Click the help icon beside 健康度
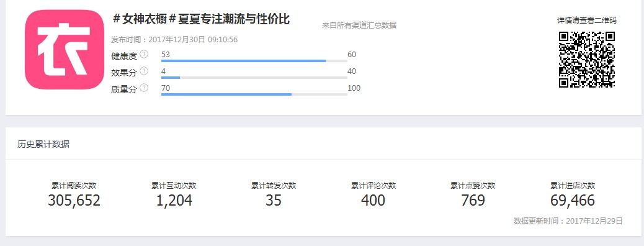The width and height of the screenshot is (644, 246). (144, 54)
